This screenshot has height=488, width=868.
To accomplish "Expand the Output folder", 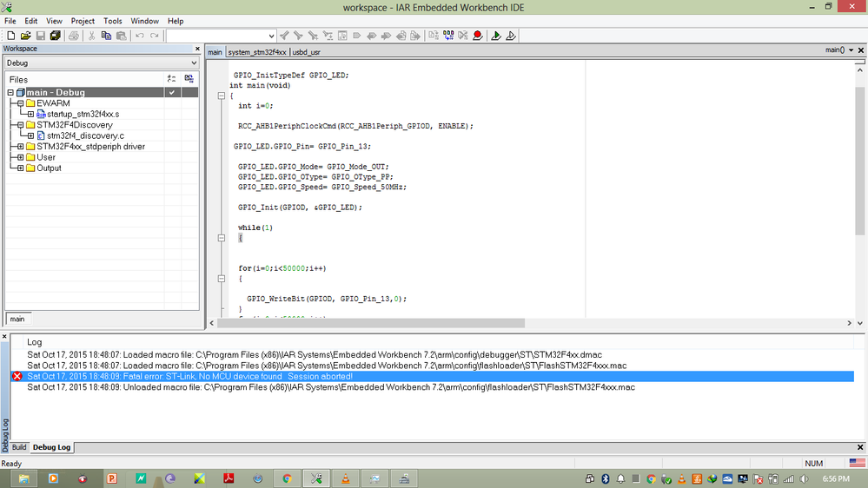I will 21,168.
